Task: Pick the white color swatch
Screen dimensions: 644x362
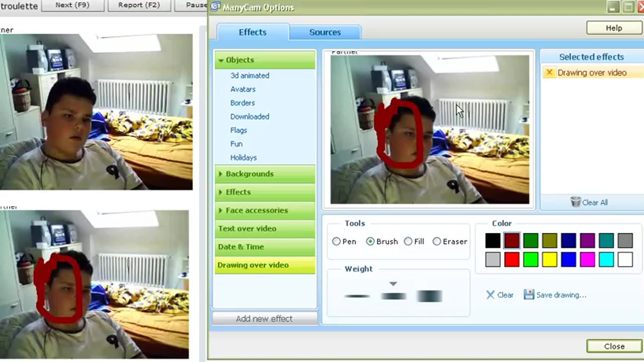Action: tap(625, 259)
